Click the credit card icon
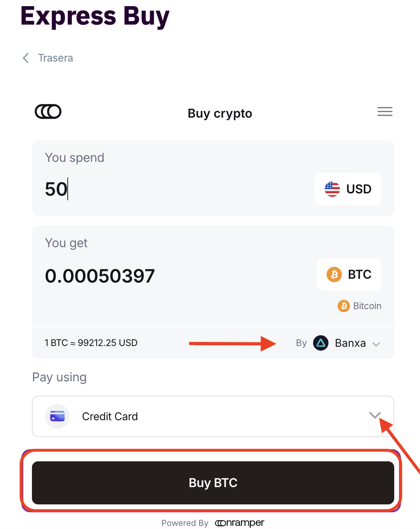The width and height of the screenshot is (420, 529). click(57, 416)
